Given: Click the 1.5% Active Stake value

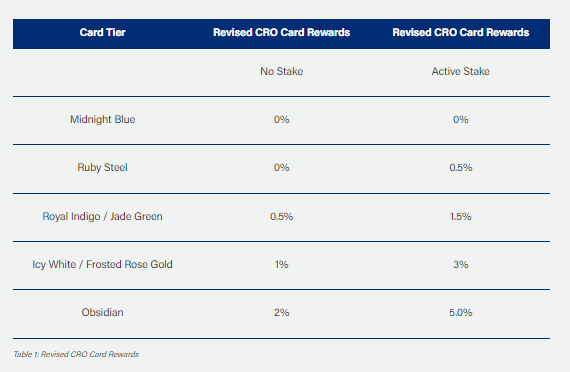Looking at the screenshot, I should click(461, 216).
